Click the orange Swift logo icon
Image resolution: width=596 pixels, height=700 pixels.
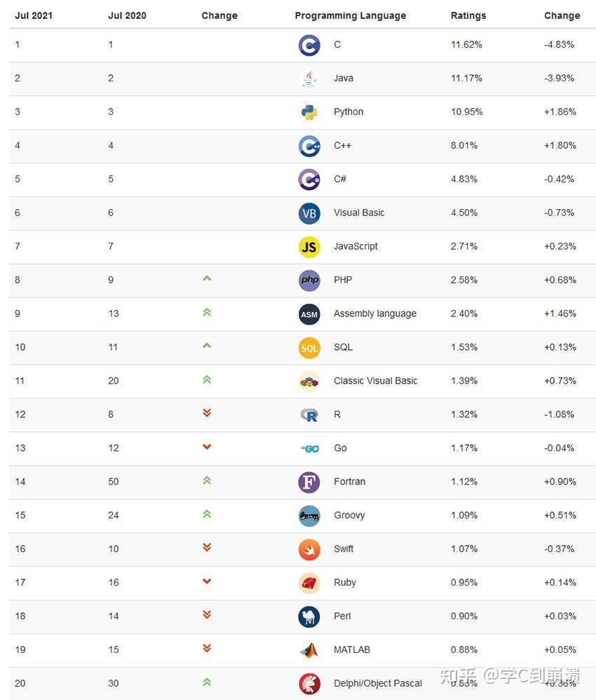(309, 549)
